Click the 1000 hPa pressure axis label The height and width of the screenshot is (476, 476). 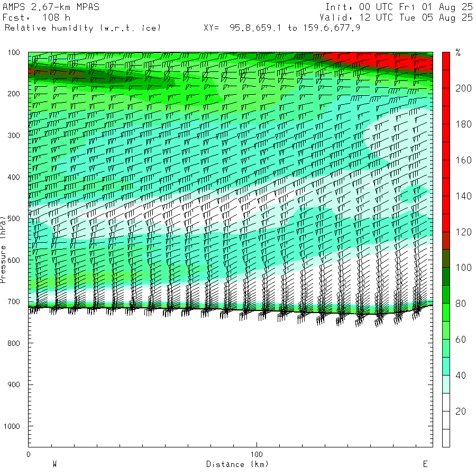[12, 426]
